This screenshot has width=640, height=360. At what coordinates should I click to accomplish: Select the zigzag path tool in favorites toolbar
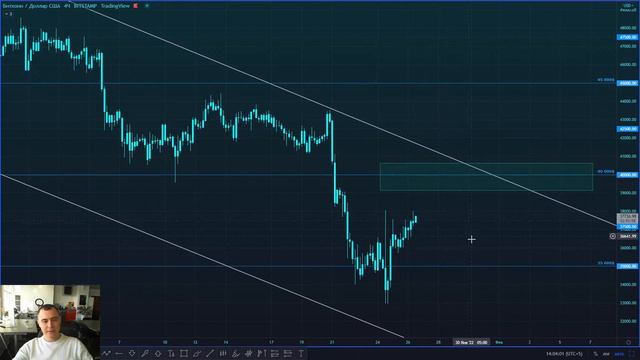coord(107,353)
